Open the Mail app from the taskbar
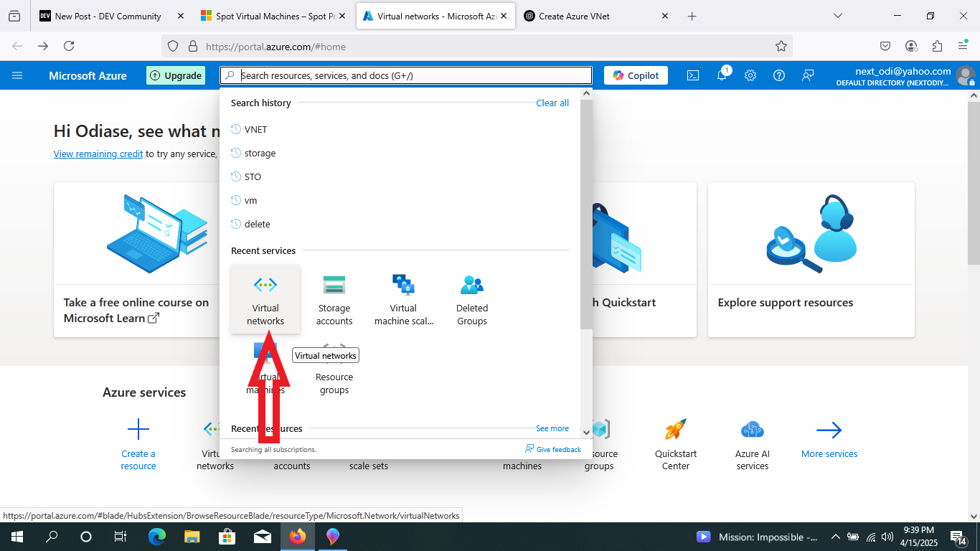 (x=262, y=537)
